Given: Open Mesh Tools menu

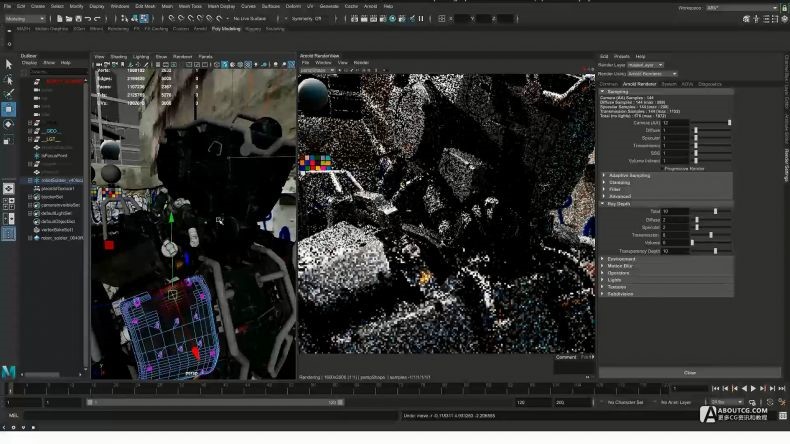Looking at the screenshot, I should [x=189, y=7].
